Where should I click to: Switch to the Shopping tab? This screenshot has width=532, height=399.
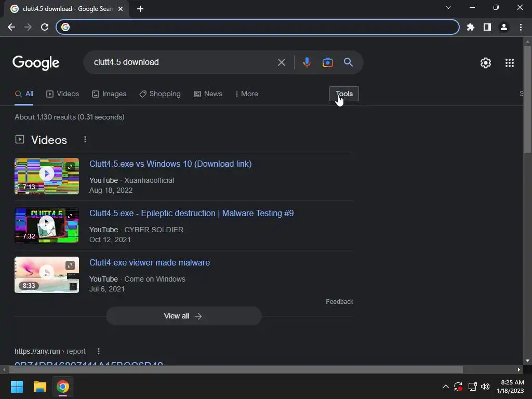click(x=160, y=94)
